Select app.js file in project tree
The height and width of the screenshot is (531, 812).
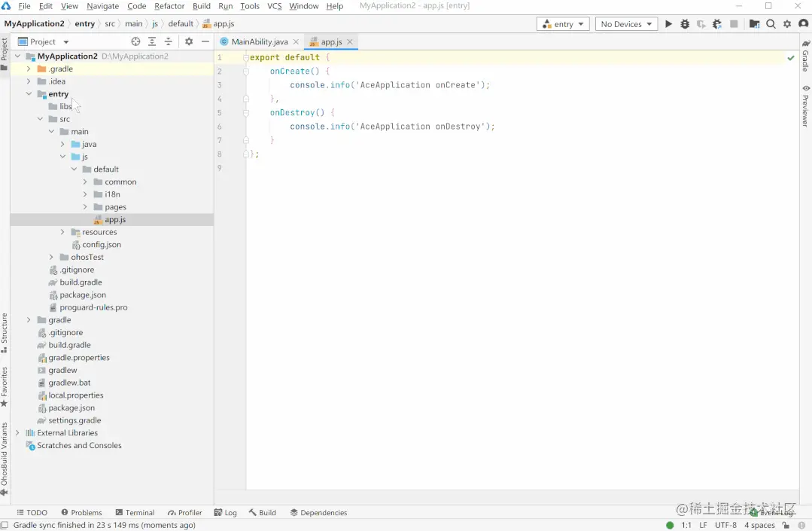click(x=115, y=220)
